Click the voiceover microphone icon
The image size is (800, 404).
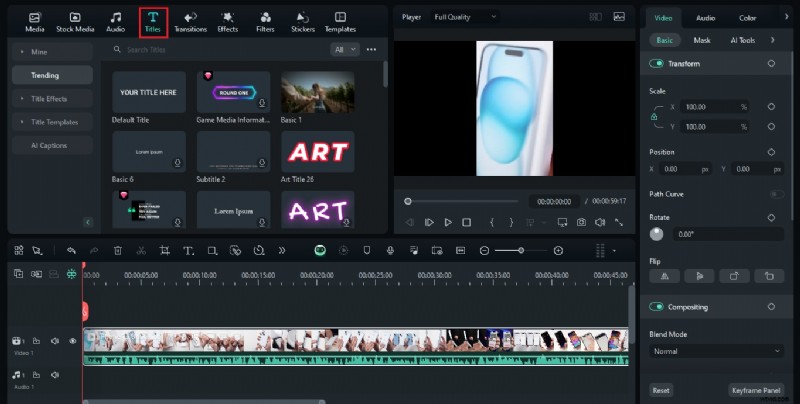[x=389, y=250]
